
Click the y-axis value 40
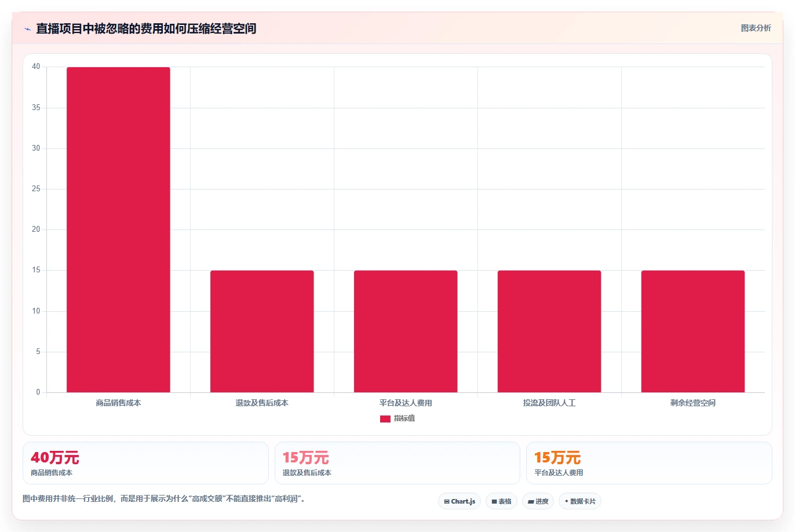click(36, 67)
